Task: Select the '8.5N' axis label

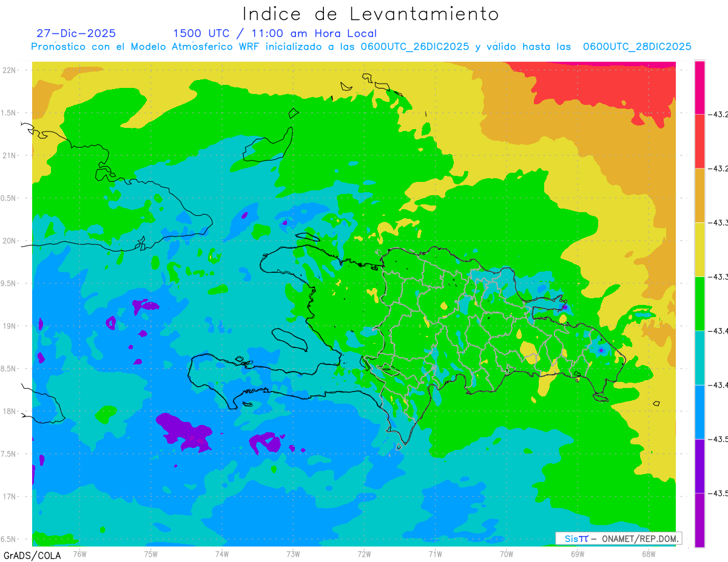Action: pos(8,369)
